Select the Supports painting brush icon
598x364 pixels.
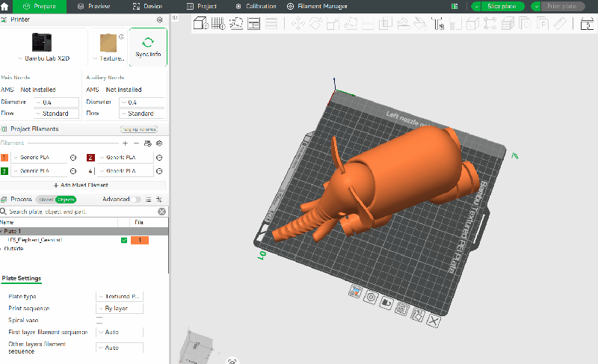(x=403, y=23)
